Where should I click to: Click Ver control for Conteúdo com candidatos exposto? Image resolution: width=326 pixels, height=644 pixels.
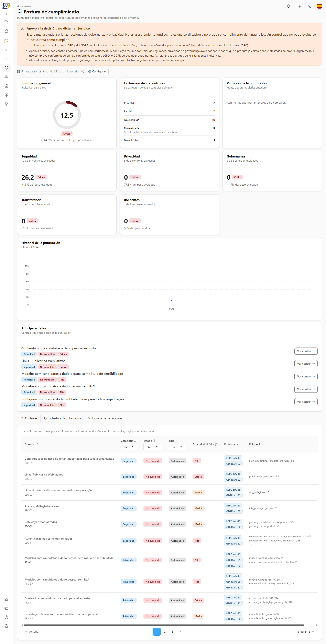point(306,351)
